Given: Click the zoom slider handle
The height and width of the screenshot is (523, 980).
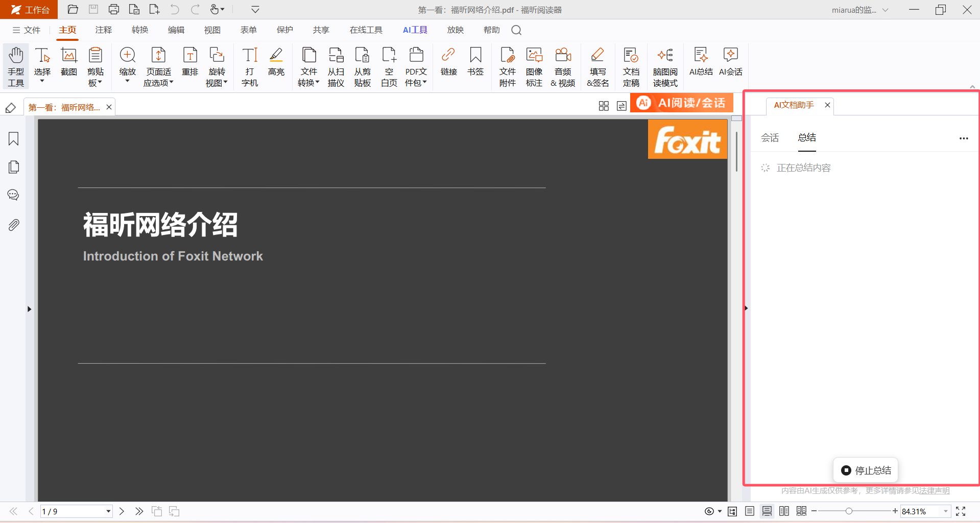Looking at the screenshot, I should pos(849,511).
